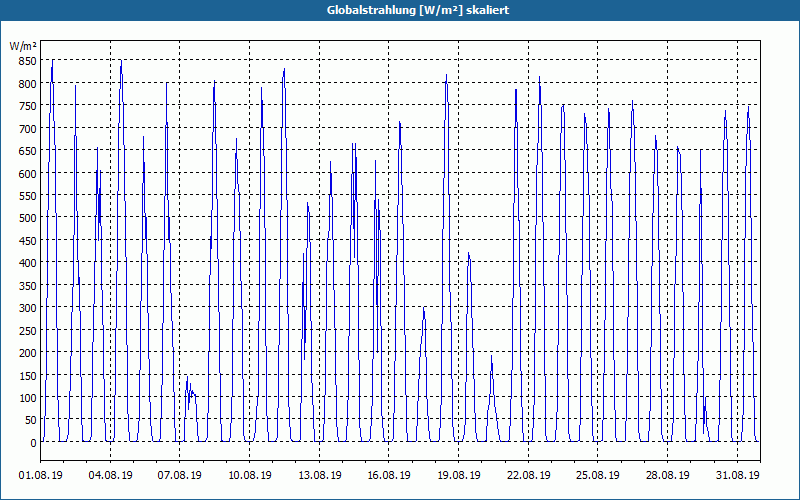800x500 pixels.
Task: Click the 700 y-axis value
Action: click(28, 128)
